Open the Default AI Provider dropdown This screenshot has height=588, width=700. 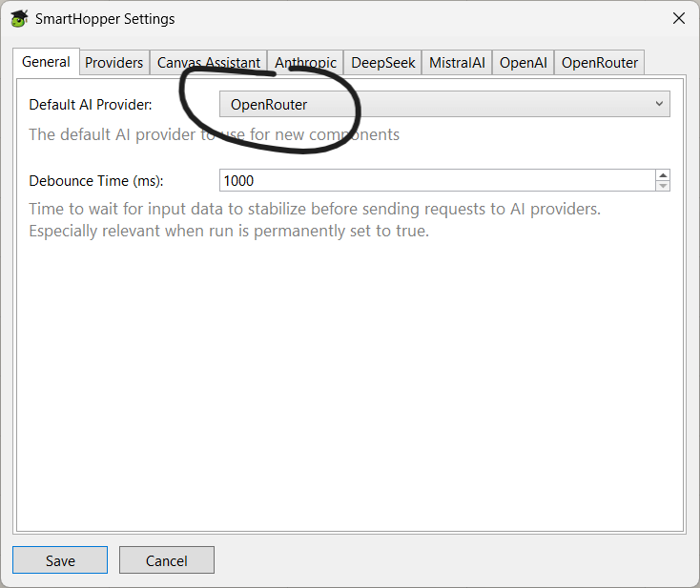444,105
